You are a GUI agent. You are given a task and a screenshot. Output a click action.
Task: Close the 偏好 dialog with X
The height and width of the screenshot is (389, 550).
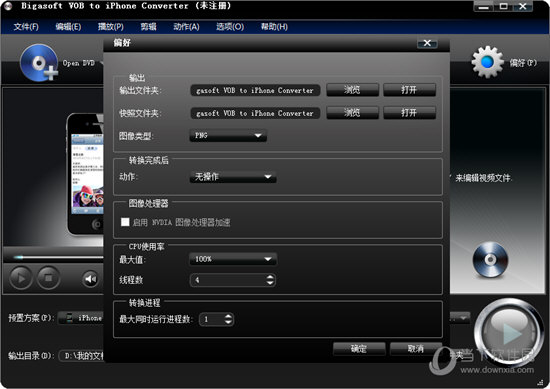(x=427, y=43)
